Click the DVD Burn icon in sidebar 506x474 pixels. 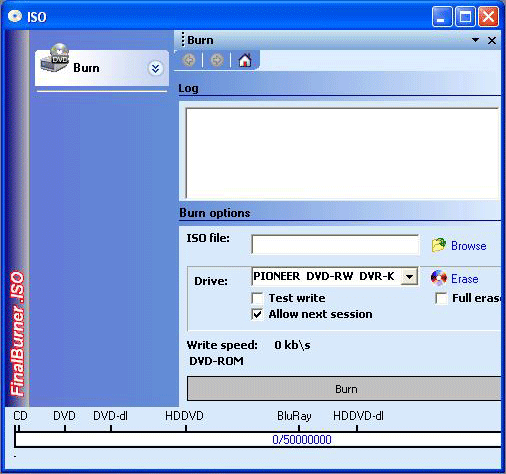coord(54,58)
